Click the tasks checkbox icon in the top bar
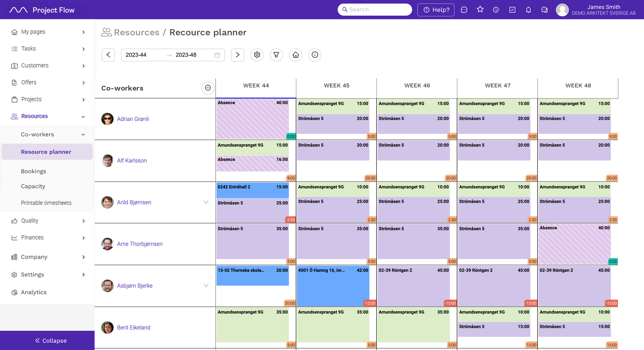This screenshot has width=644, height=350. [512, 9]
